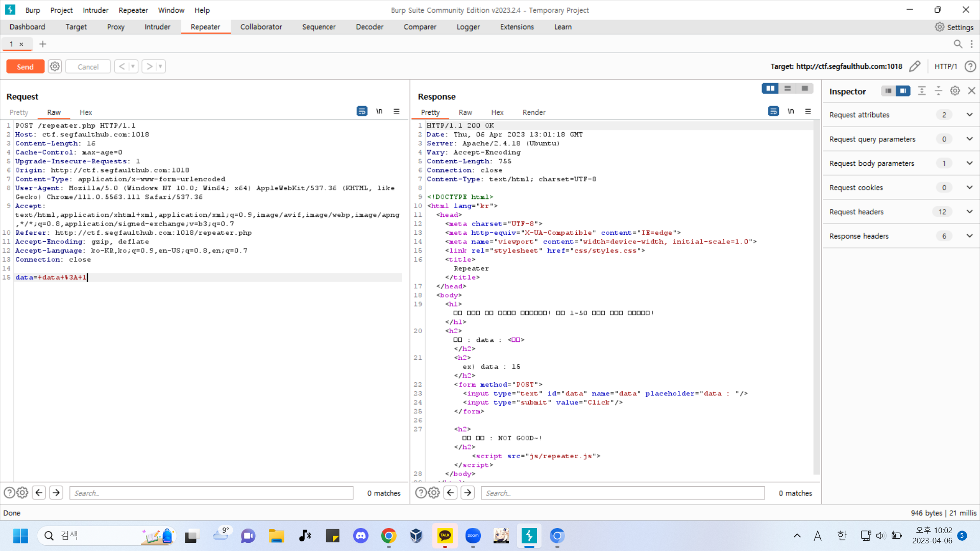Open request send options gear icon
Viewport: 980px width, 551px height.
(x=55, y=66)
